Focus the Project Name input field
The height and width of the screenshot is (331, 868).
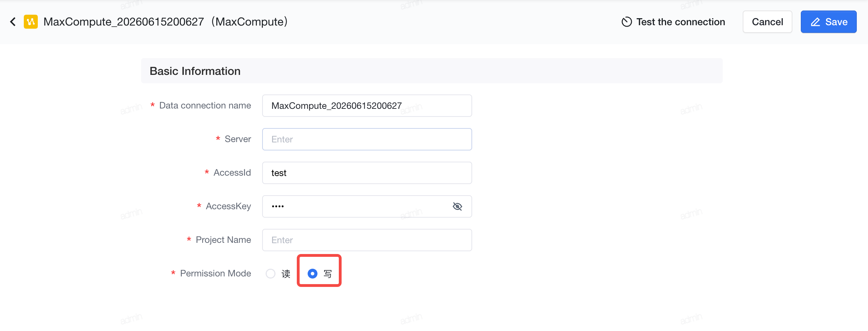367,240
